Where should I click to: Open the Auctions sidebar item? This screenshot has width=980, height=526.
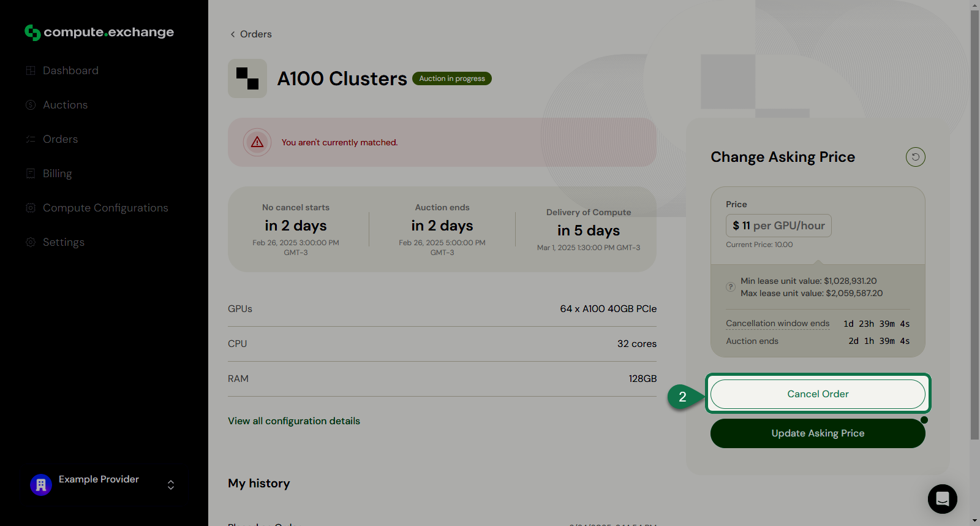point(65,105)
